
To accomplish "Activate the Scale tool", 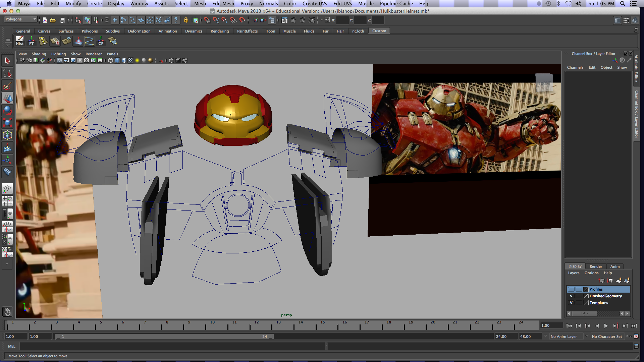I will tap(7, 123).
